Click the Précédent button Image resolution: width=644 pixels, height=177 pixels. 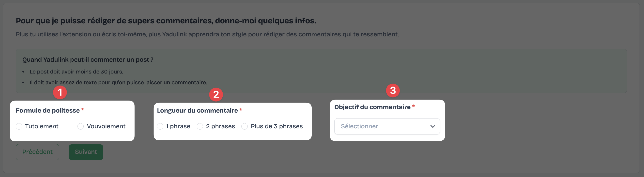(37, 152)
